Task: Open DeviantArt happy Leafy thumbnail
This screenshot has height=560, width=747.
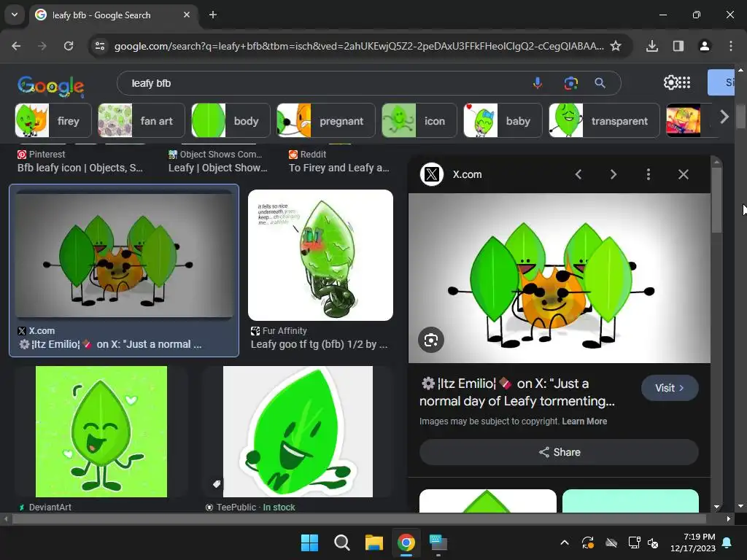Action: (x=101, y=432)
